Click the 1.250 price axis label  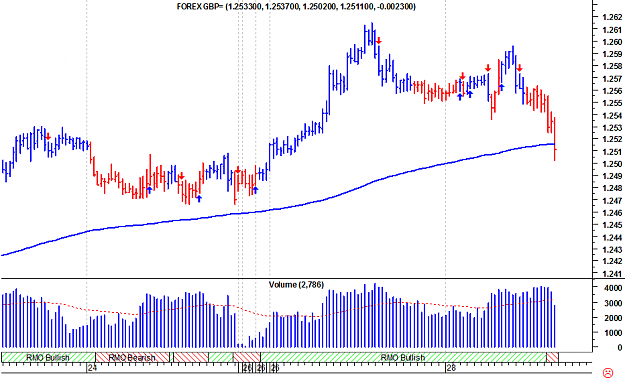tap(612, 164)
